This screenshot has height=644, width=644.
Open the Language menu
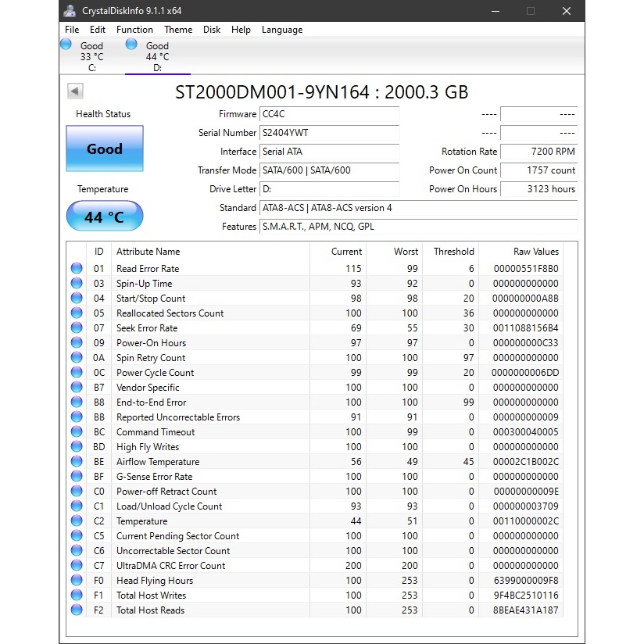pos(282,30)
